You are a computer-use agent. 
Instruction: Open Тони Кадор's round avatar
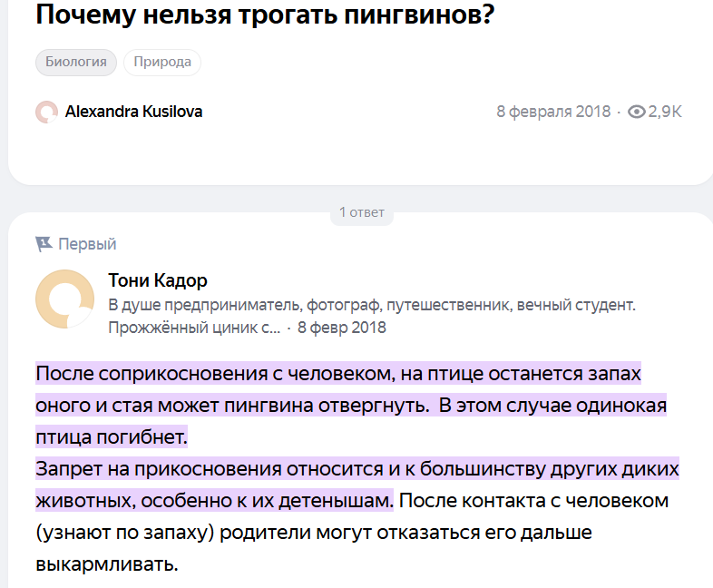coord(64,299)
